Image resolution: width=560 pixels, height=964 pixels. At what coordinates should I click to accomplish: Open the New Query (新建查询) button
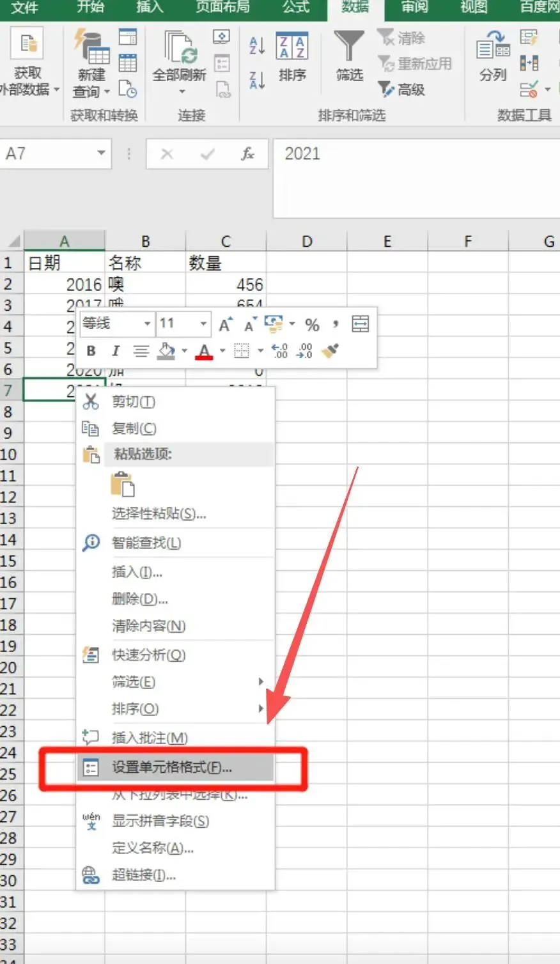91,64
